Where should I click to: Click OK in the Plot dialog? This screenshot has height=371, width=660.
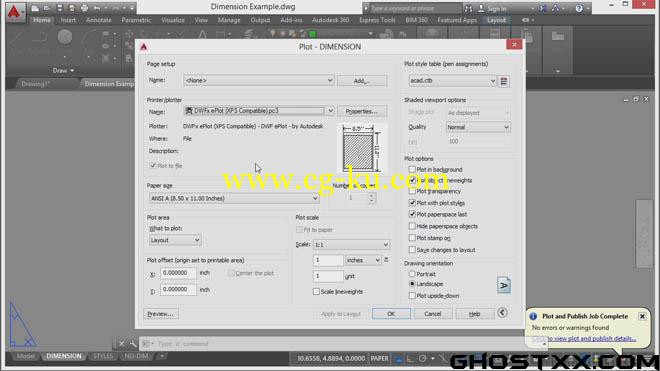(x=391, y=314)
